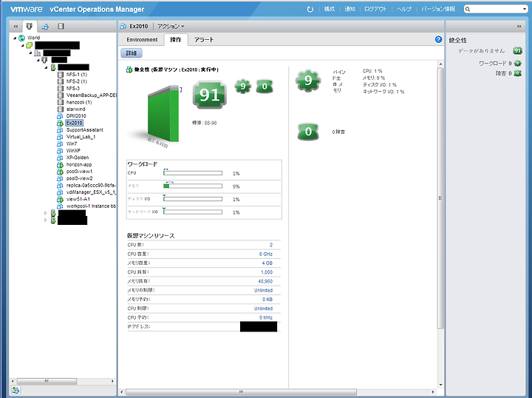Click the ワークロード 9 gear icon in right panel
The width and height of the screenshot is (532, 398).
pyautogui.click(x=517, y=63)
